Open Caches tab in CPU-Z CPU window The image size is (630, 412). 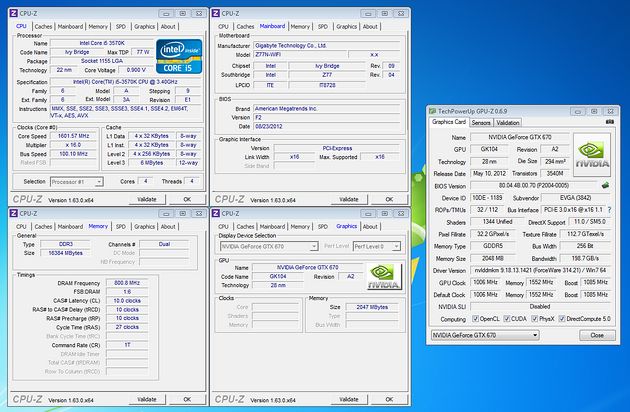[43, 27]
